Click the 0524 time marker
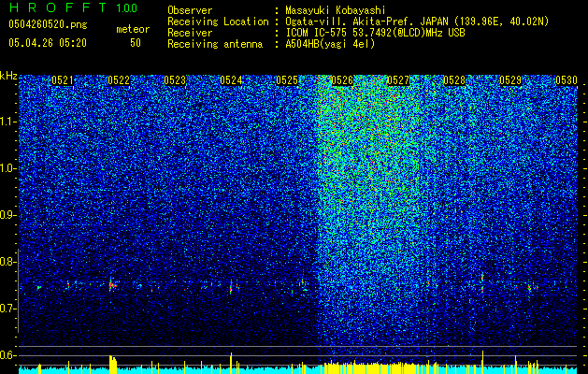Image resolution: width=588 pixels, height=374 pixels. click(231, 80)
